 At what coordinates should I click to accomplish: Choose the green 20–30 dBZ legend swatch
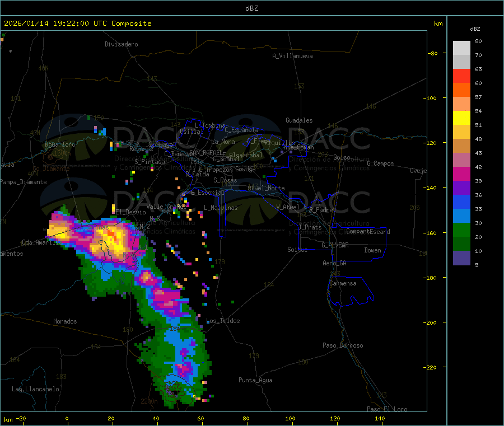click(461, 230)
